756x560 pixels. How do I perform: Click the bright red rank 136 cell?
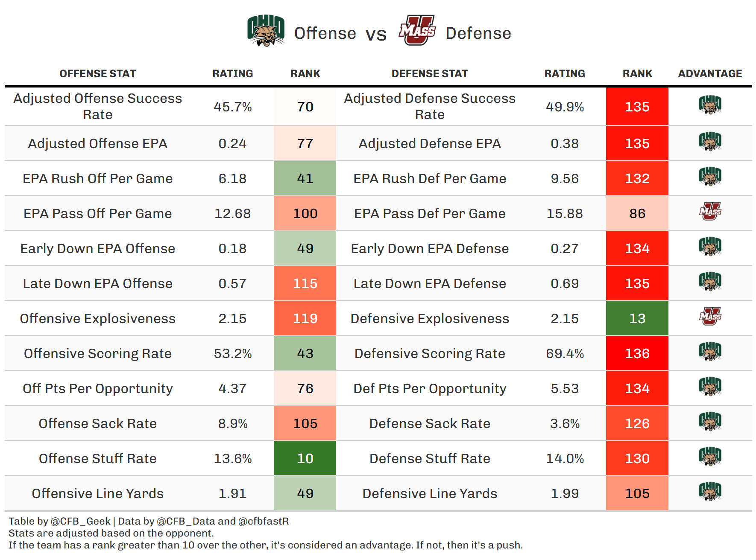[x=637, y=353]
